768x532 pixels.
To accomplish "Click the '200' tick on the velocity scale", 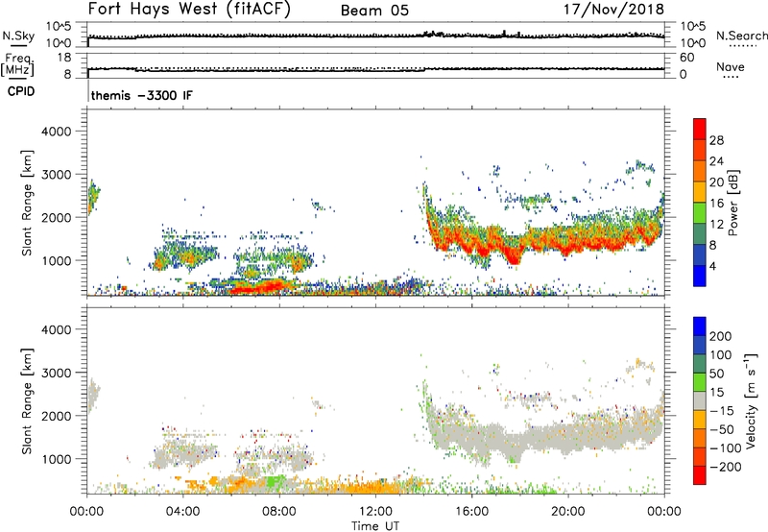I will 720,336.
